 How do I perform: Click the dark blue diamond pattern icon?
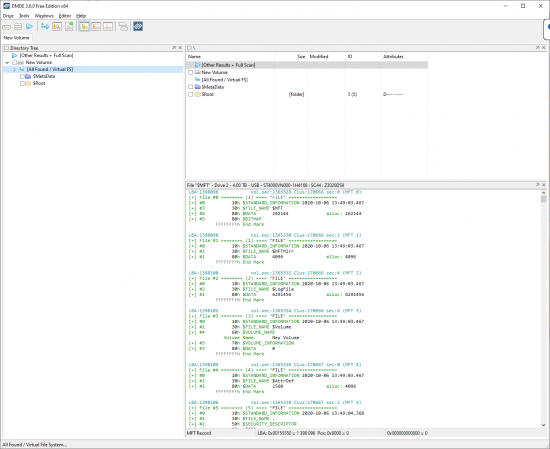(138, 27)
